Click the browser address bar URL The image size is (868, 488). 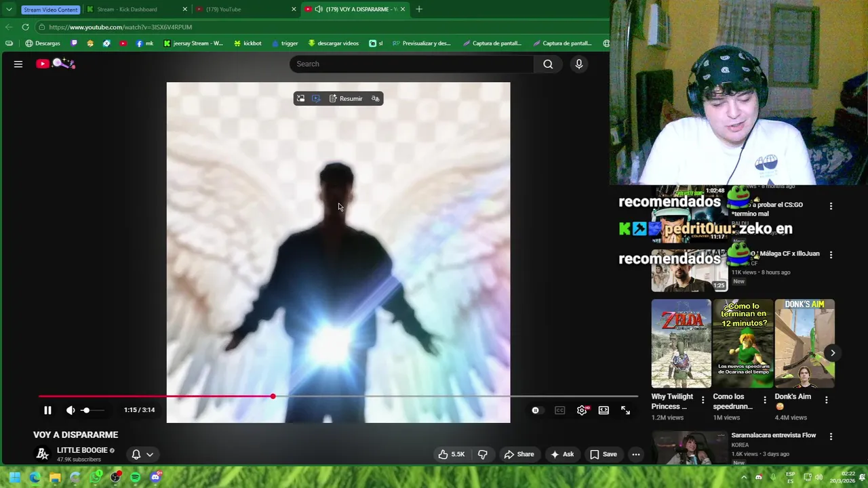click(121, 27)
